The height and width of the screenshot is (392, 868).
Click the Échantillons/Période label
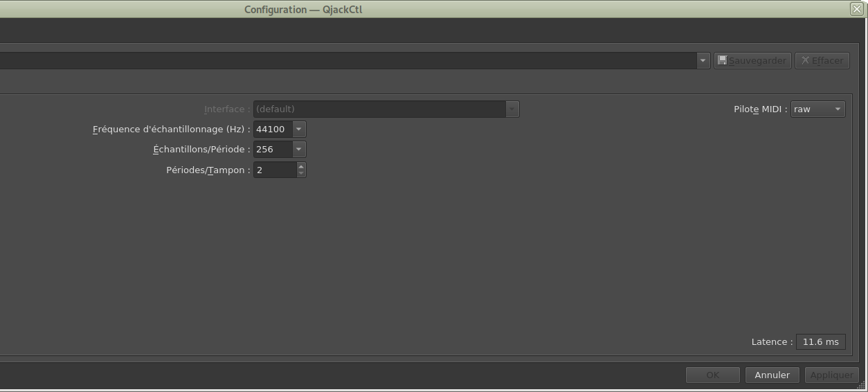point(201,150)
